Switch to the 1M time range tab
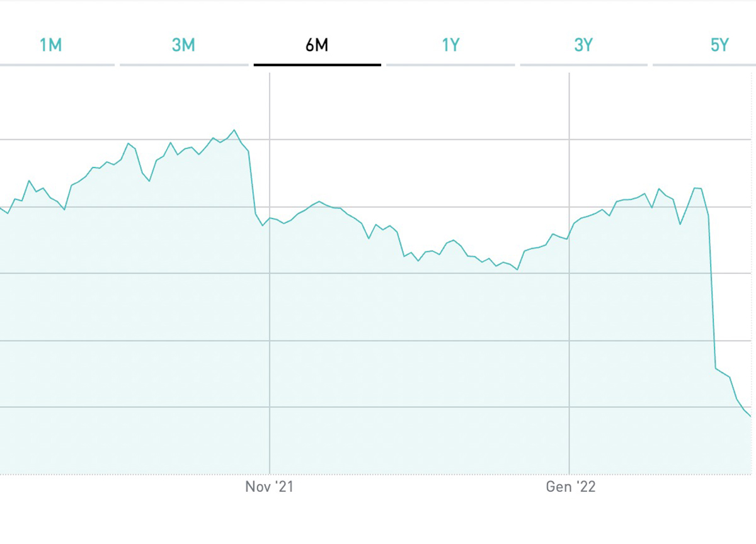 [x=51, y=45]
